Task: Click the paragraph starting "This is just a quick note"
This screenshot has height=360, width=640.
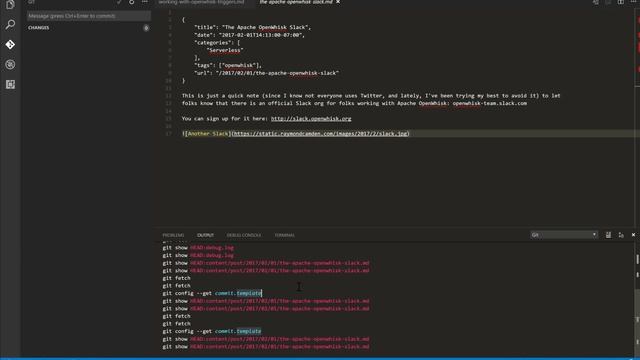Action: [x=371, y=100]
